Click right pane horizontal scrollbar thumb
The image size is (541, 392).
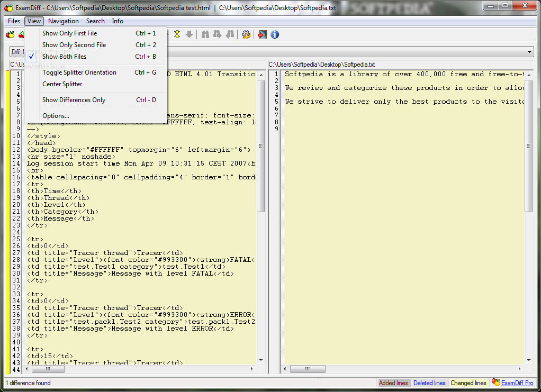(x=308, y=369)
